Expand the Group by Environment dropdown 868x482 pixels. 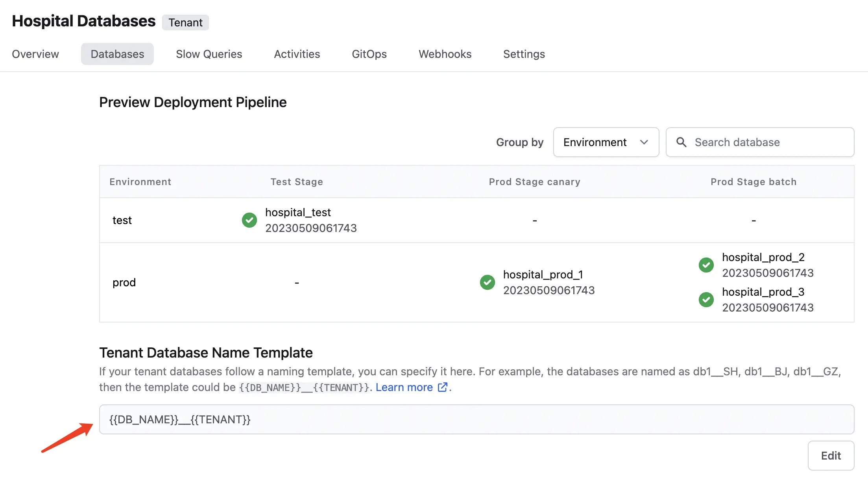click(x=606, y=142)
